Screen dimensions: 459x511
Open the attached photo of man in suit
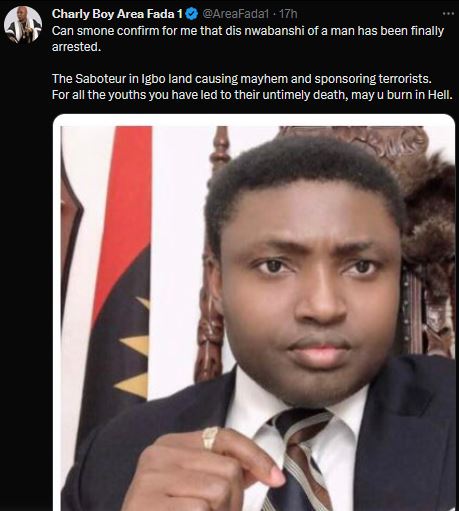[254, 313]
